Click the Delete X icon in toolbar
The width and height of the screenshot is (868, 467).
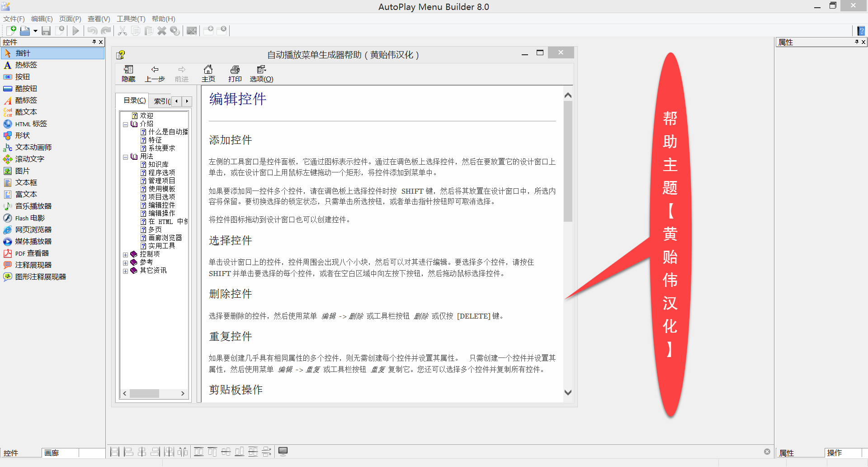(162, 31)
